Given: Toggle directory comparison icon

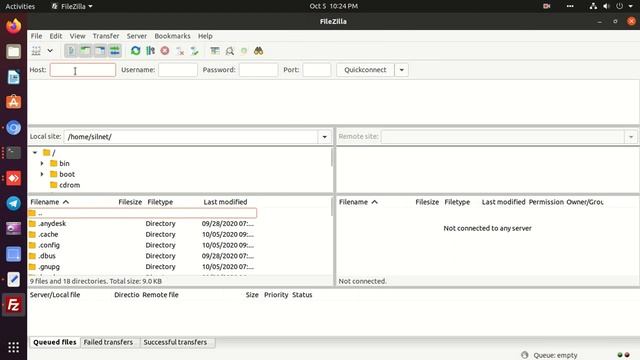Looking at the screenshot, I should coord(229,51).
